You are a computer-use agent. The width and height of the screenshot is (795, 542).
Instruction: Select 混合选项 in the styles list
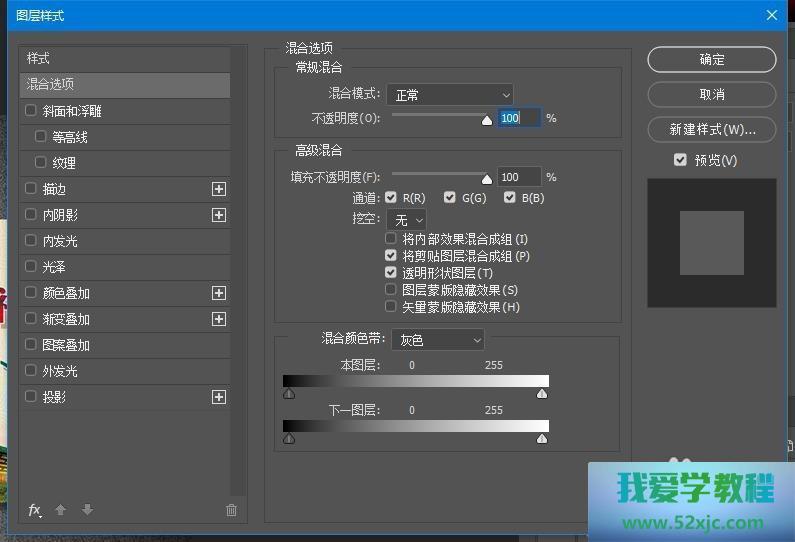[125, 85]
